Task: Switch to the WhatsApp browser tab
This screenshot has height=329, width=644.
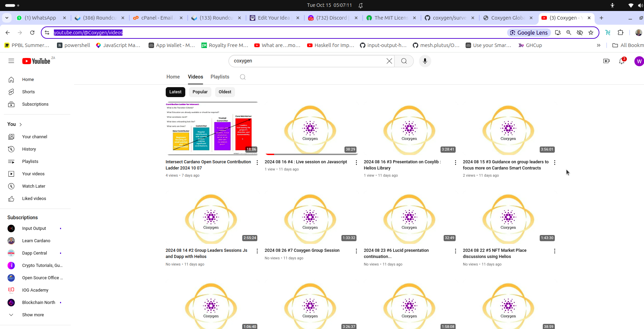Action: 40,18
